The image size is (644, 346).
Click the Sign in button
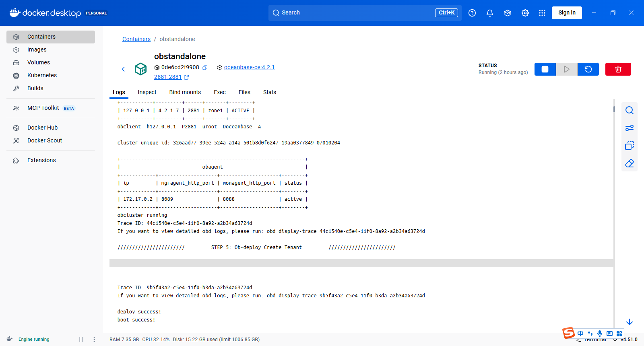point(567,12)
